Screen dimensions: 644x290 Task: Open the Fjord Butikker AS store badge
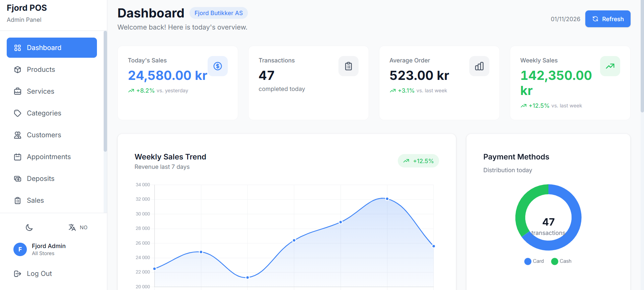(x=218, y=13)
